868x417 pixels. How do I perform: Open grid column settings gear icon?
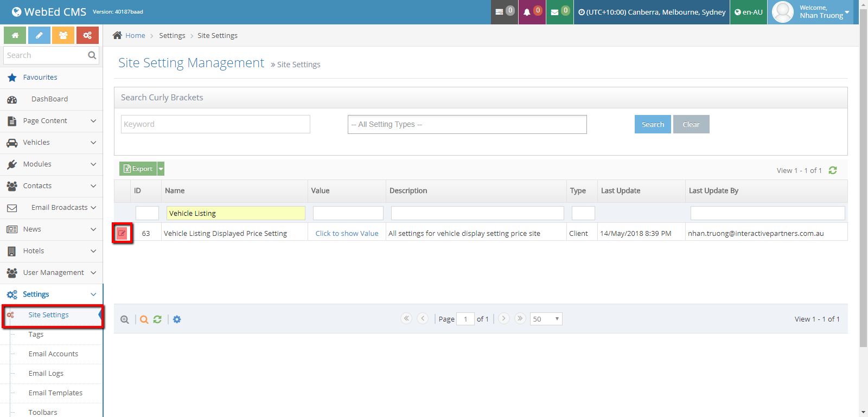177,319
